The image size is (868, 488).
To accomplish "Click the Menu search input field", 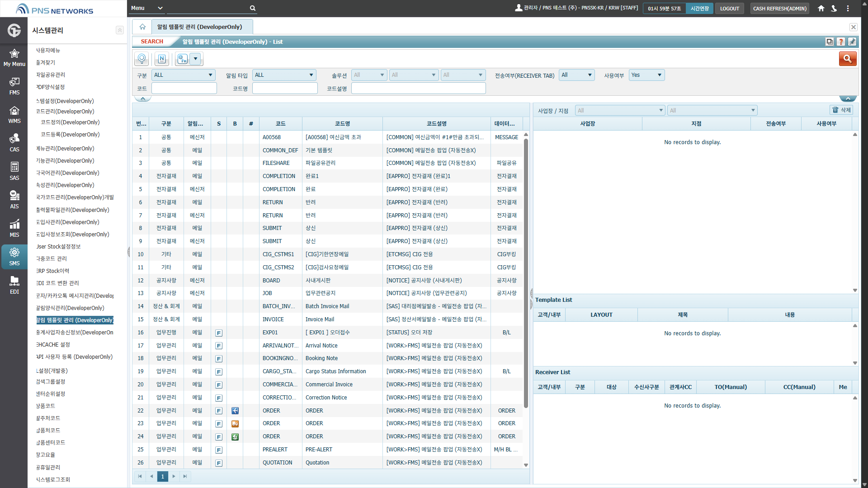I will [208, 8].
